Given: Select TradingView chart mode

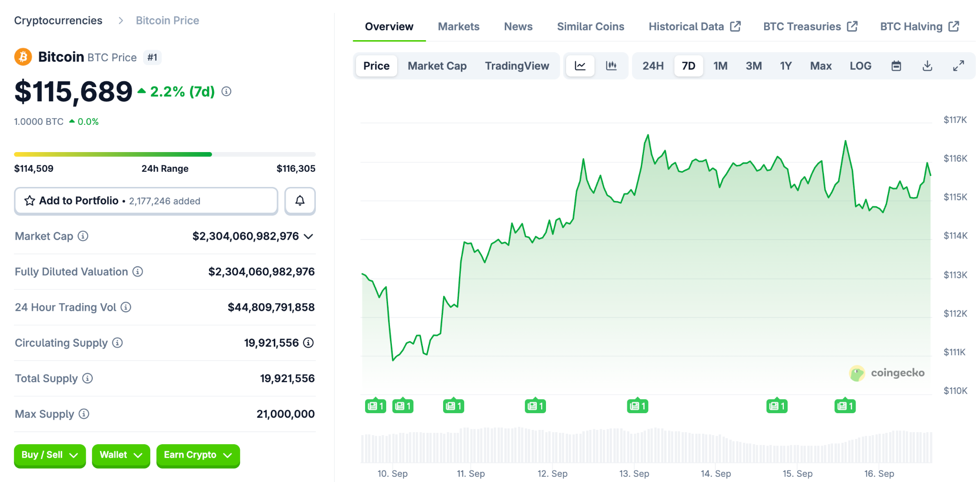Looking at the screenshot, I should click(517, 66).
